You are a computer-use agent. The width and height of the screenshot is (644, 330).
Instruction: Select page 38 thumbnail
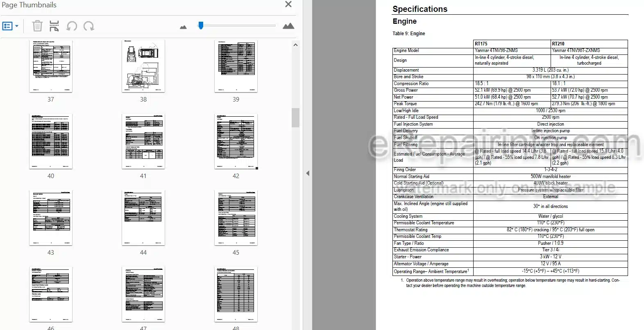[x=143, y=66]
